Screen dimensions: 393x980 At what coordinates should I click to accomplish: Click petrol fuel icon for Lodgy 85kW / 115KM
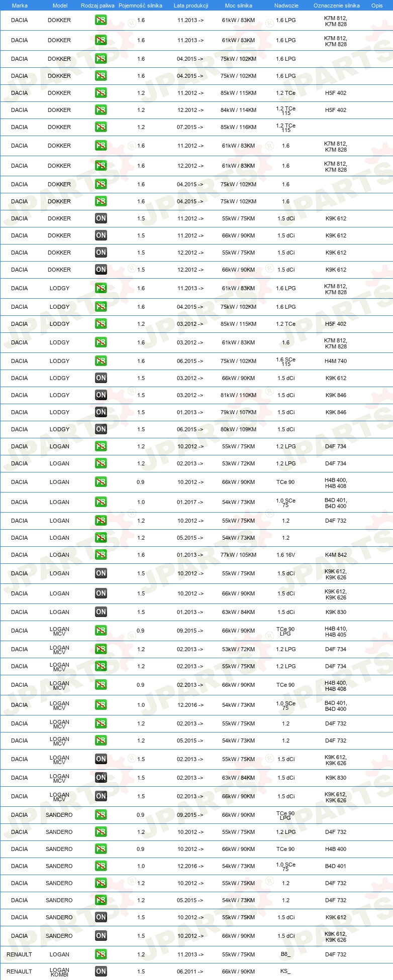(101, 324)
